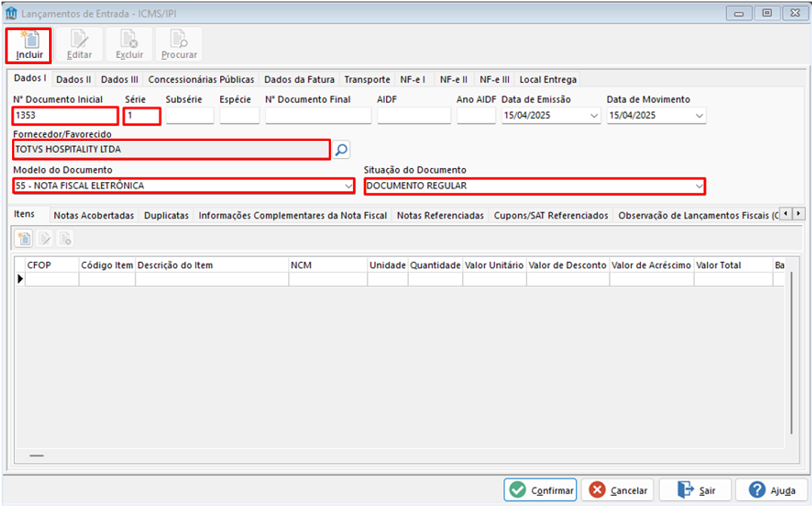This screenshot has width=812, height=507.
Task: Click the Nº Documento Inicial field
Action: (x=66, y=116)
